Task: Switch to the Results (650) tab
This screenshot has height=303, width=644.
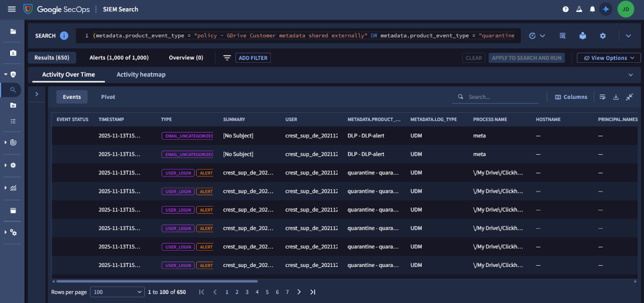Action: coord(52,58)
